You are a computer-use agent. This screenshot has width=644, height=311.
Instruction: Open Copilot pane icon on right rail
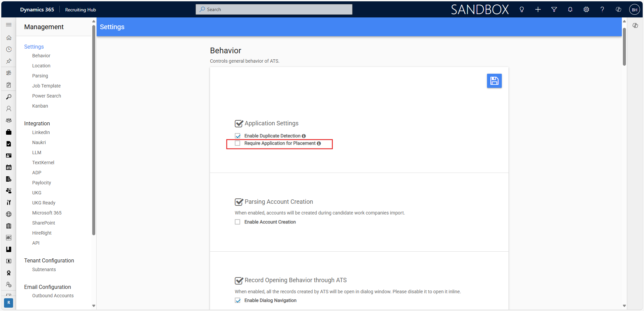[x=635, y=25]
